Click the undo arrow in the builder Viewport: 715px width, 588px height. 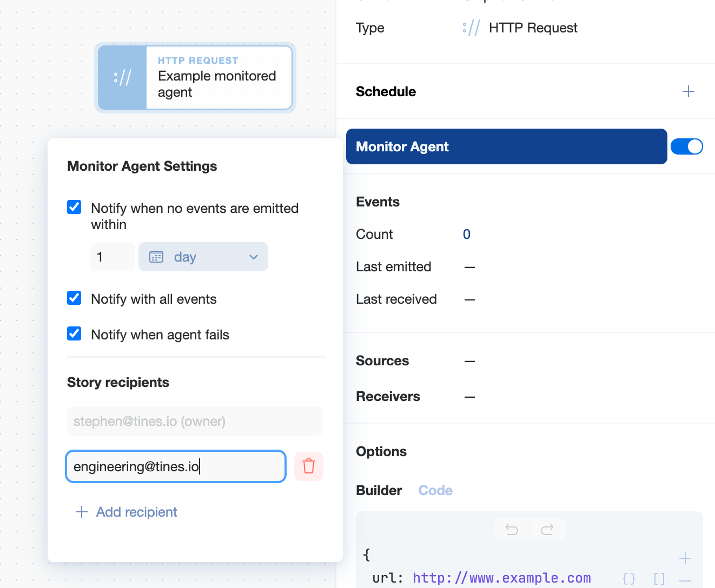(x=512, y=529)
